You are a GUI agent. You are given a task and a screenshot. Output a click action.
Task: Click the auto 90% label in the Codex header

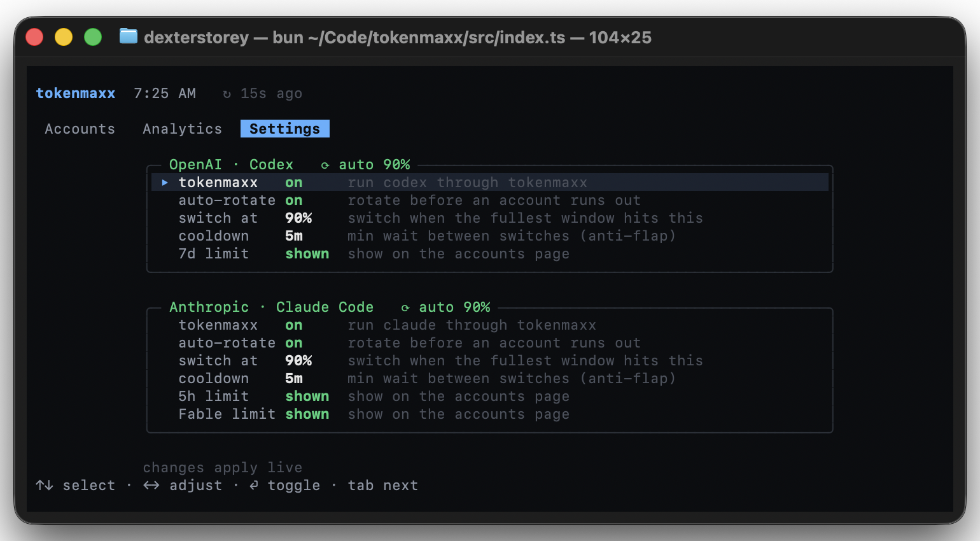(374, 165)
